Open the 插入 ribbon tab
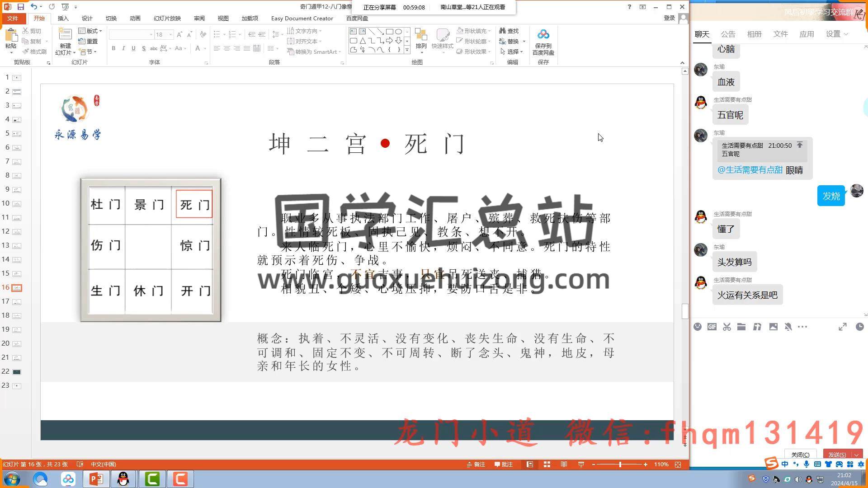 click(63, 18)
